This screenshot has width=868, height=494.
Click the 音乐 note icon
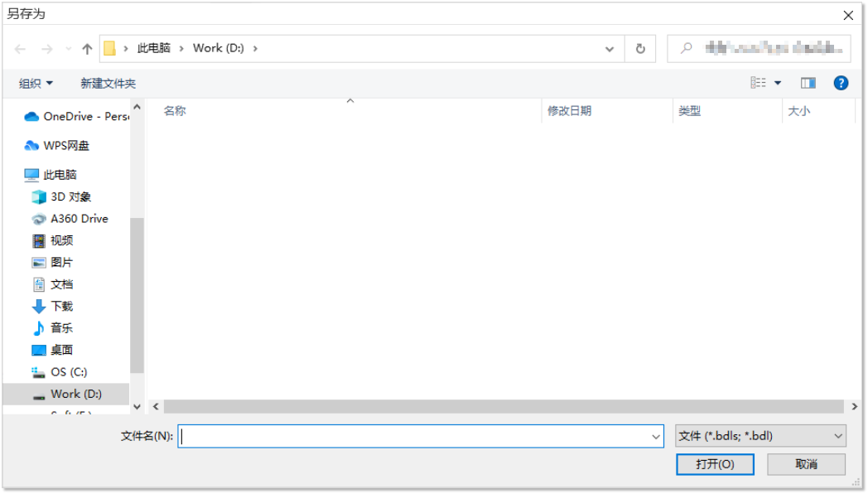pos(39,328)
